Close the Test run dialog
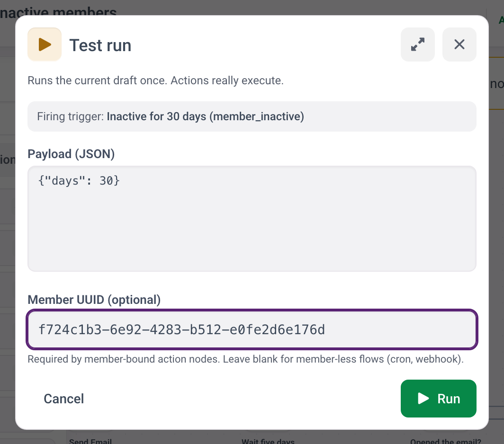504x444 pixels. 459,44
